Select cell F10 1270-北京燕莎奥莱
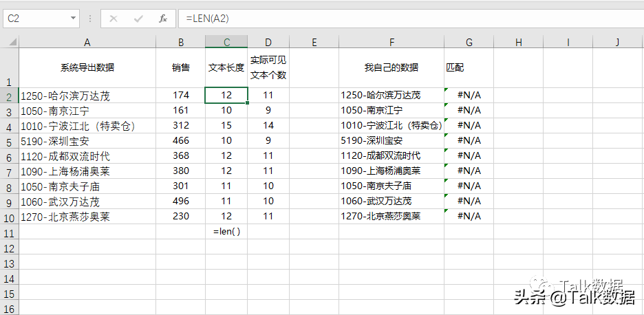 (x=391, y=217)
